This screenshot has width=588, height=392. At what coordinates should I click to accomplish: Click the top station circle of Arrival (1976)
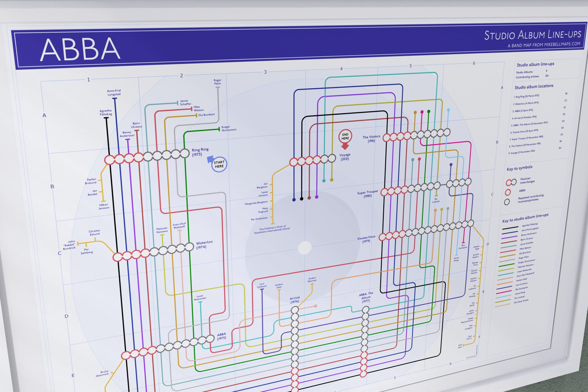pyautogui.click(x=295, y=310)
